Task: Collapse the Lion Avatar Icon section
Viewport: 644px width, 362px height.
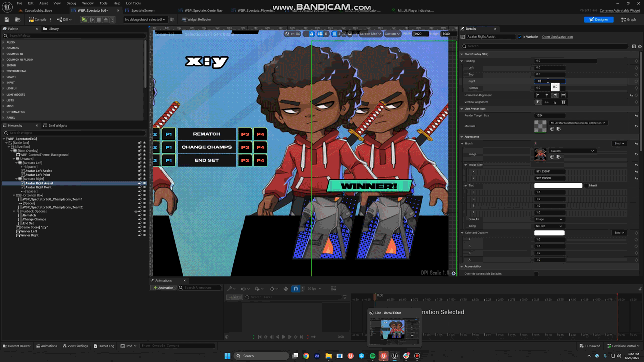Action: point(462,109)
